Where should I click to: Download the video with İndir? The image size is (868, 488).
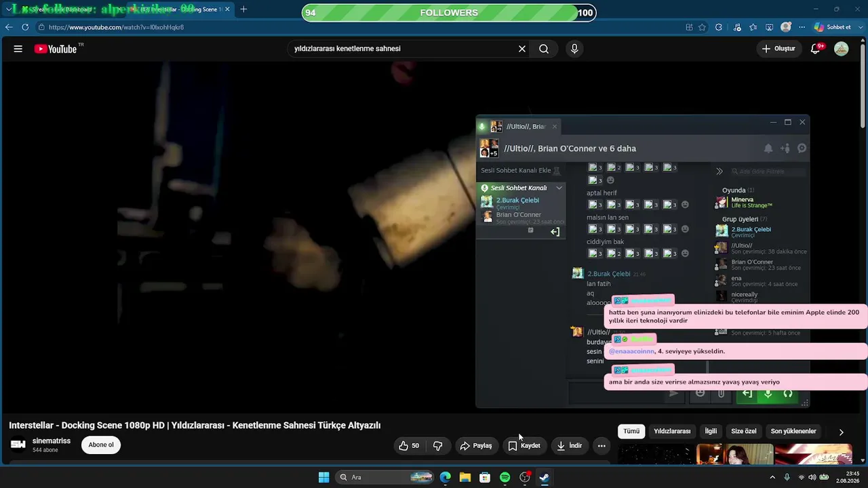tap(570, 445)
